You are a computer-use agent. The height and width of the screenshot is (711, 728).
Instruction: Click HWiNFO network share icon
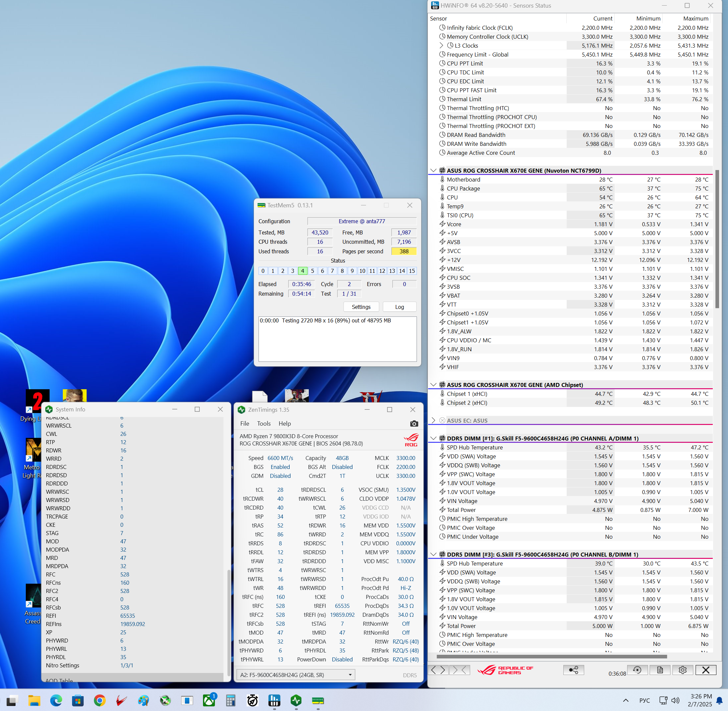point(573,670)
